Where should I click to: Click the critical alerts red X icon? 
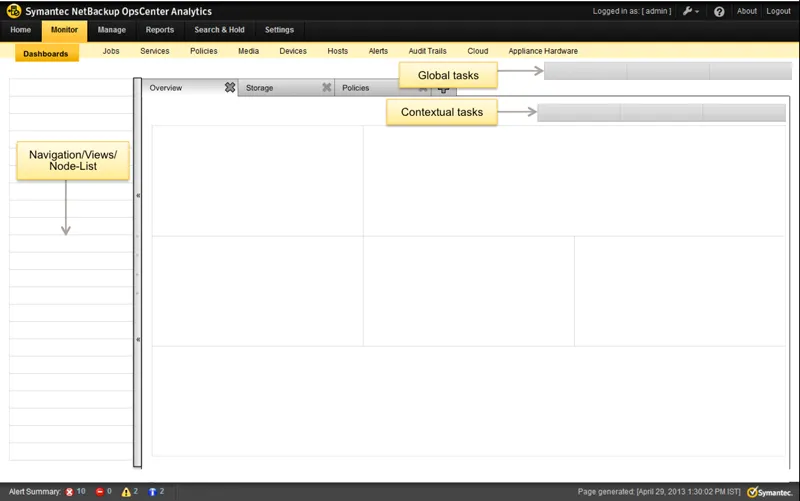[x=69, y=492]
